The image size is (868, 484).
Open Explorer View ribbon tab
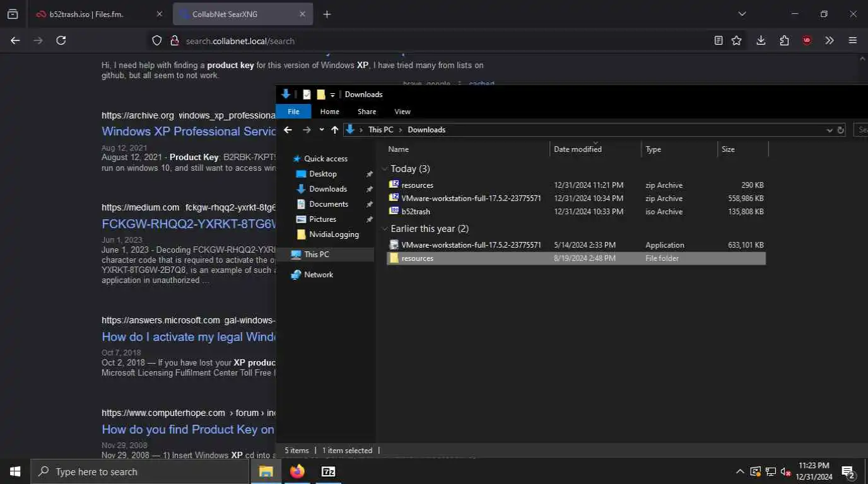[402, 112]
